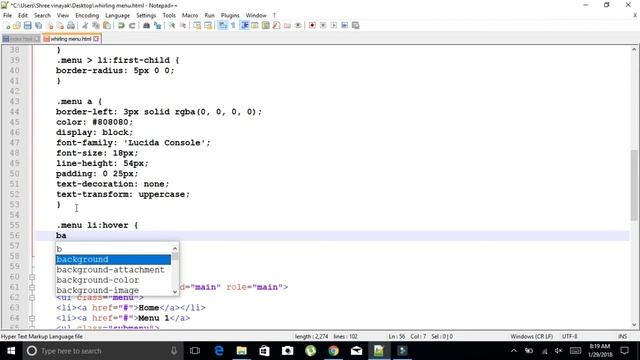Viewport: 640px width, 360px height.
Task: Undo the last edit via the Undo icon
Action: coord(121,25)
